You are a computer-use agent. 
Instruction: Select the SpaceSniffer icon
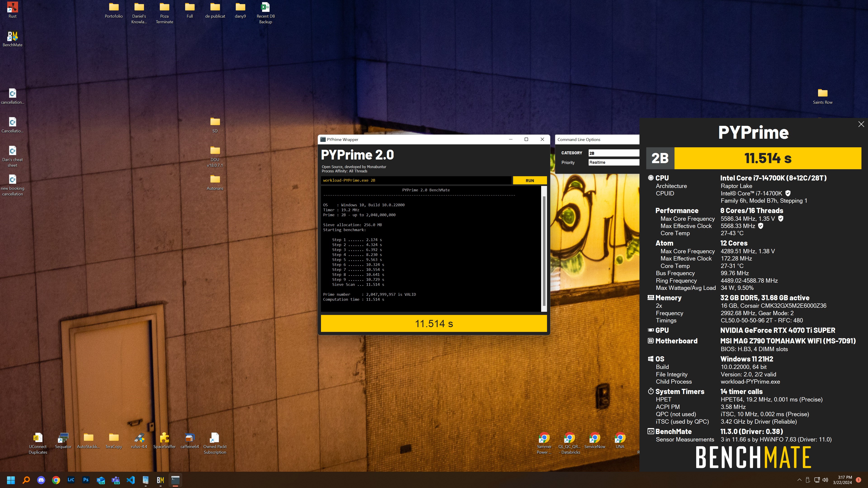(164, 441)
